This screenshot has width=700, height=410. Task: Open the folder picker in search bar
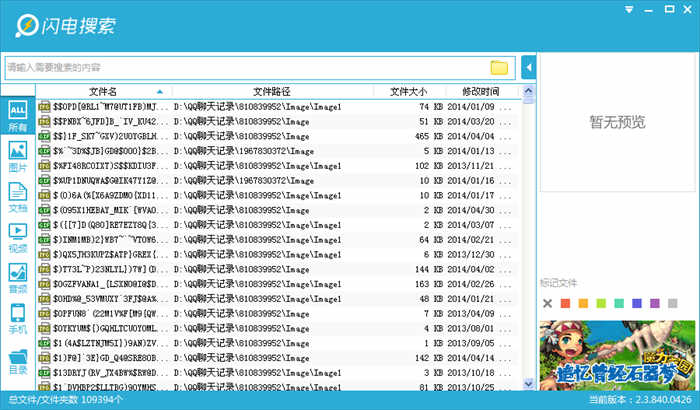point(499,67)
